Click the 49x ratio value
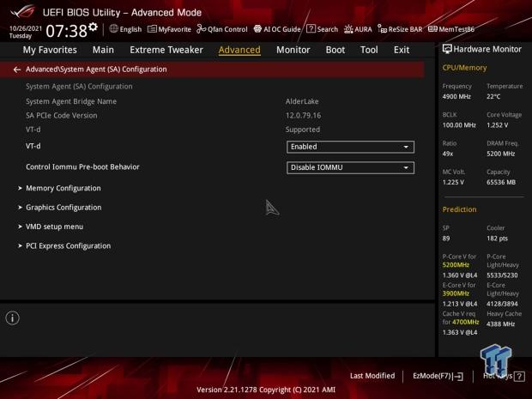The height and width of the screenshot is (399, 532). tap(448, 154)
